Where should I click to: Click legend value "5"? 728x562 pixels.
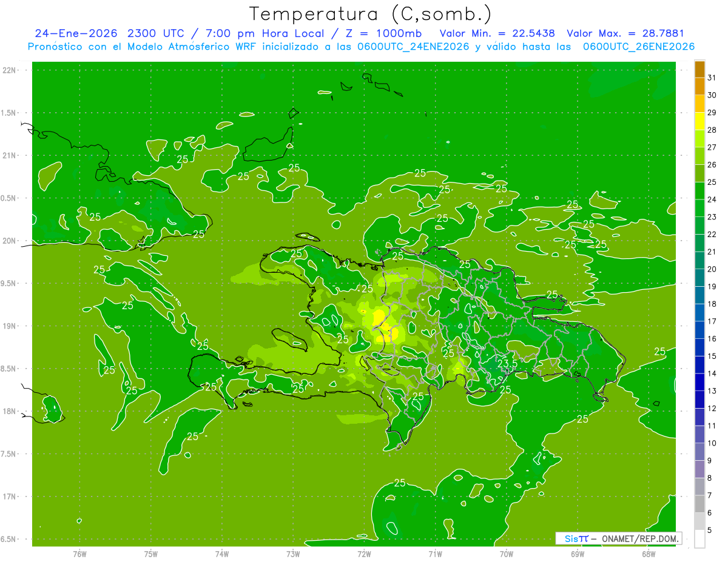(710, 530)
